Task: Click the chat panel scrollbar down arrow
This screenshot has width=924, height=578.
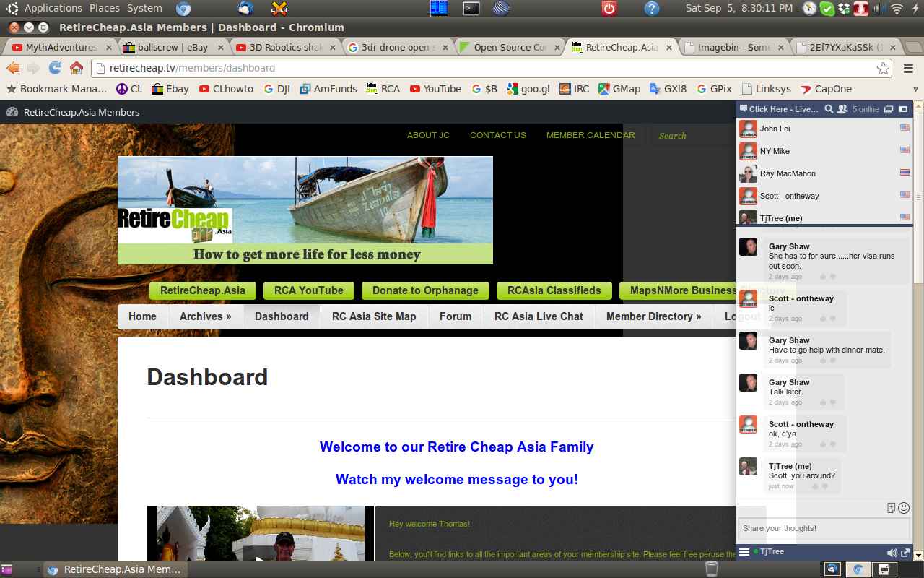Action: point(918,556)
